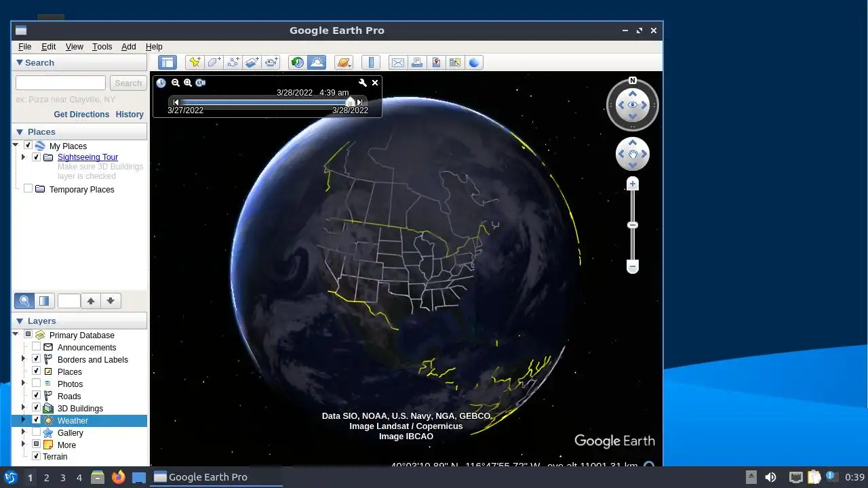View in Google Maps toolbar icon
The width and height of the screenshot is (868, 488).
455,62
